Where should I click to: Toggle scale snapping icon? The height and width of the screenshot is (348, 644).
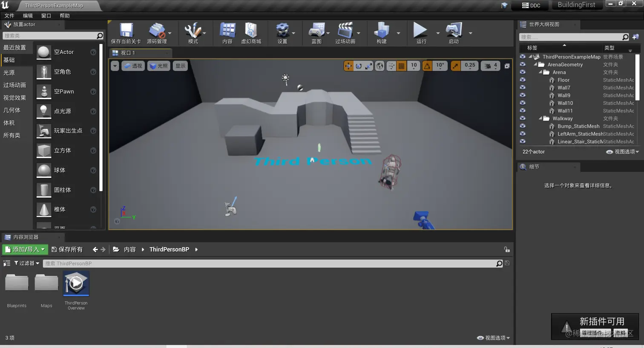click(456, 66)
